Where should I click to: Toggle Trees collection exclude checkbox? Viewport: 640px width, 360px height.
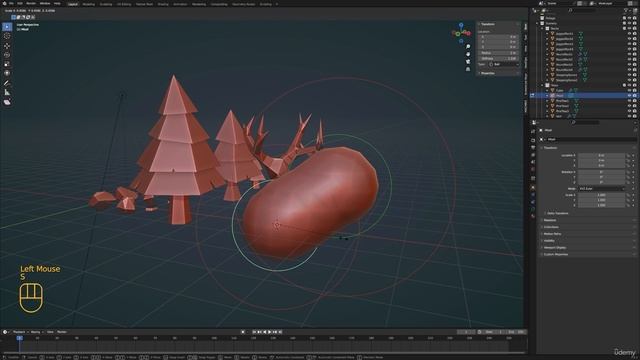[624, 85]
